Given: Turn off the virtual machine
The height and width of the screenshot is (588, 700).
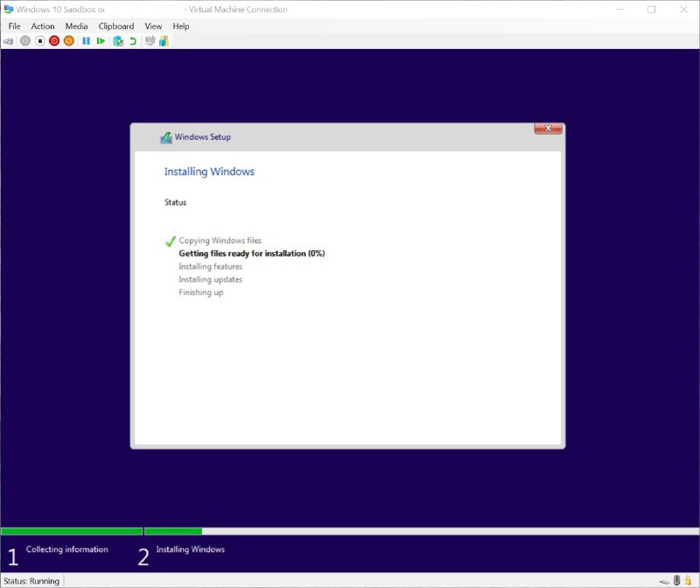Looking at the screenshot, I should pyautogui.click(x=39, y=41).
